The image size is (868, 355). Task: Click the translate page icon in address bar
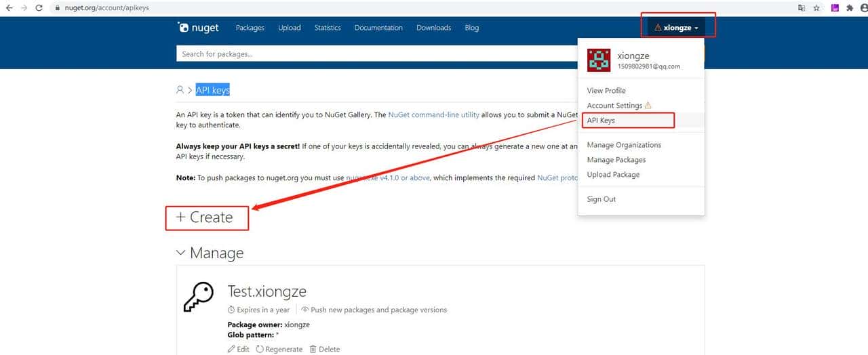point(801,7)
